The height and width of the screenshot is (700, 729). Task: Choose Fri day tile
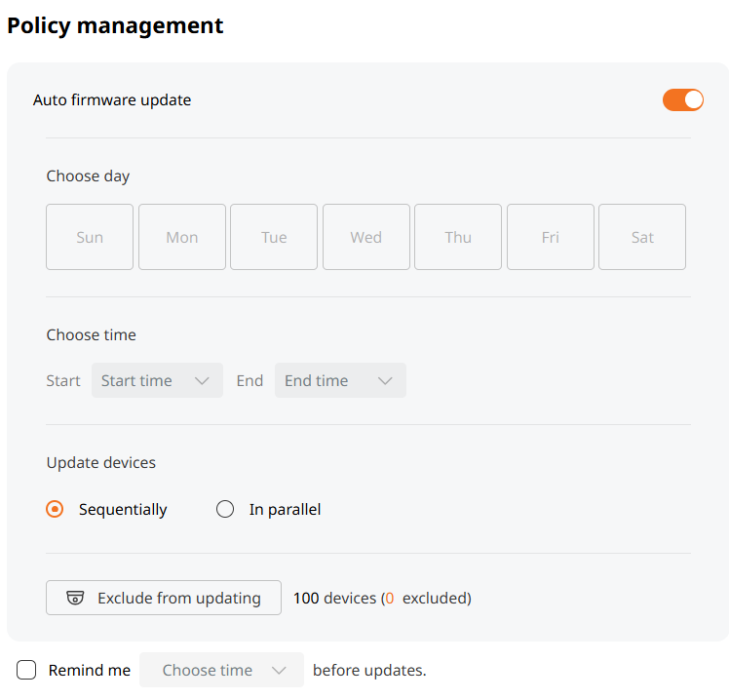coord(551,237)
